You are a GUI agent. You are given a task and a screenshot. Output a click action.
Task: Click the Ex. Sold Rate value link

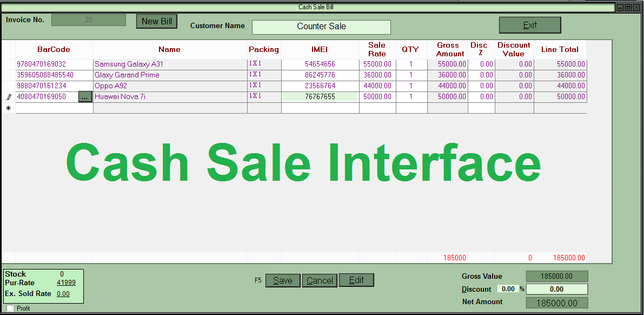point(63,294)
